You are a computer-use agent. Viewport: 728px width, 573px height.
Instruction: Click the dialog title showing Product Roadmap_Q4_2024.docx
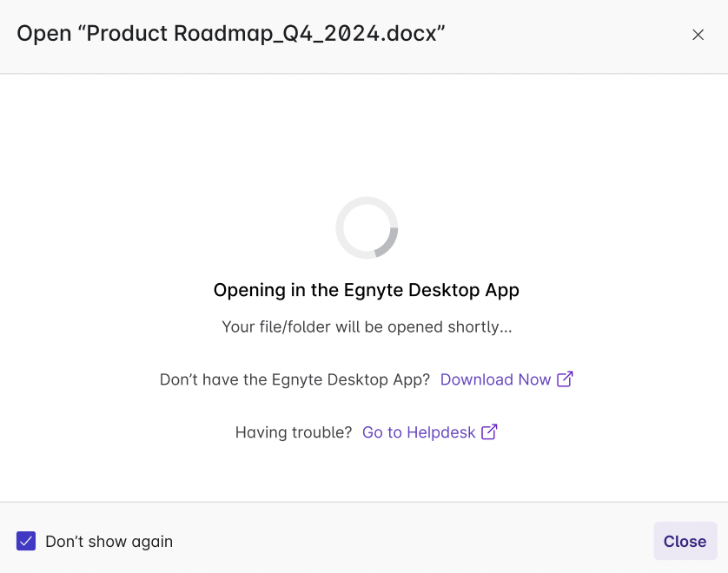tap(231, 33)
